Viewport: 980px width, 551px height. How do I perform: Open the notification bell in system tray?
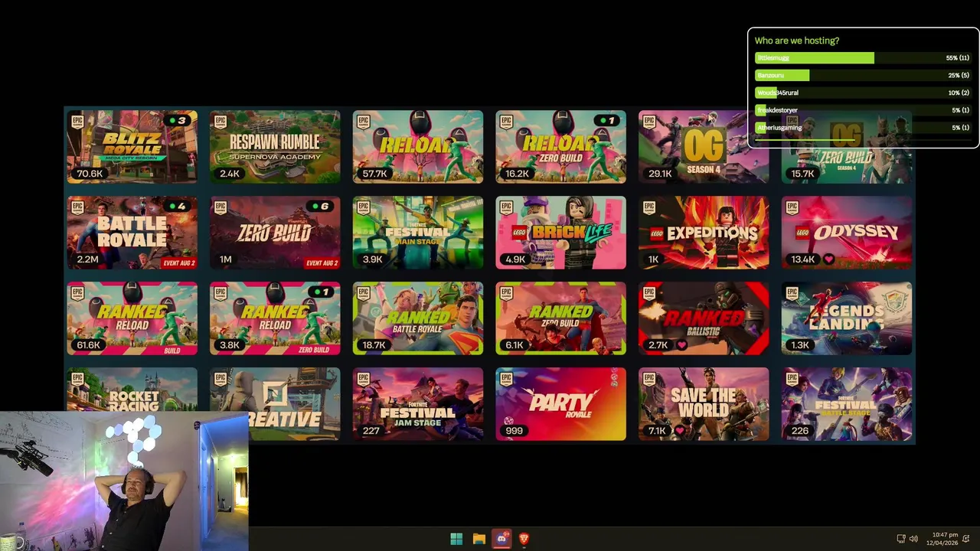[965, 539]
